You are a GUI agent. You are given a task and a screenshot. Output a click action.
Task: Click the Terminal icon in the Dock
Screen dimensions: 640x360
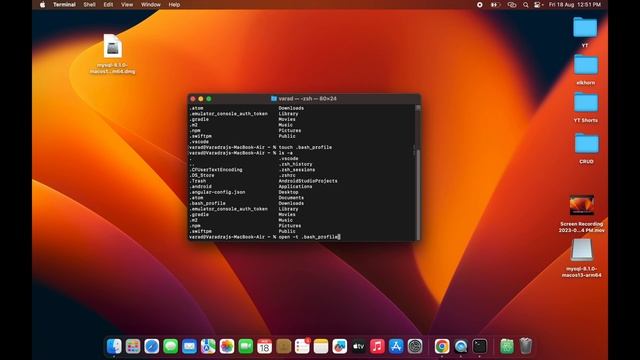tap(480, 346)
